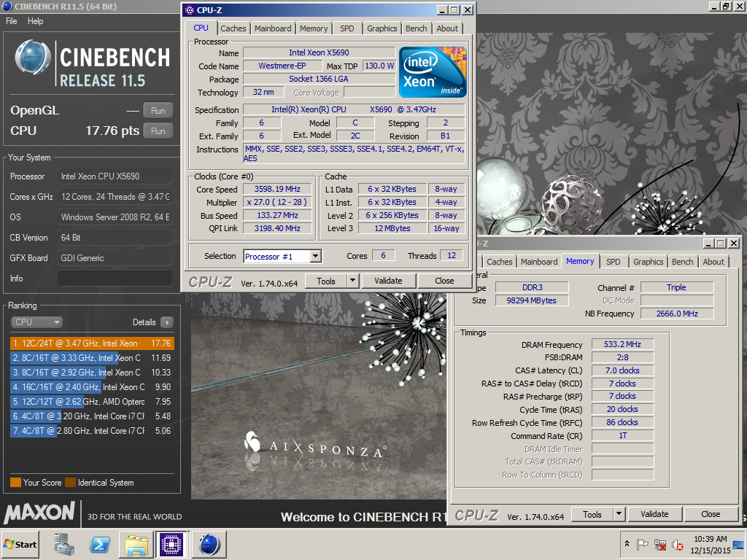Screen dimensions: 747x560
Task: Click the brown Identical System swatch
Action: coord(71,483)
